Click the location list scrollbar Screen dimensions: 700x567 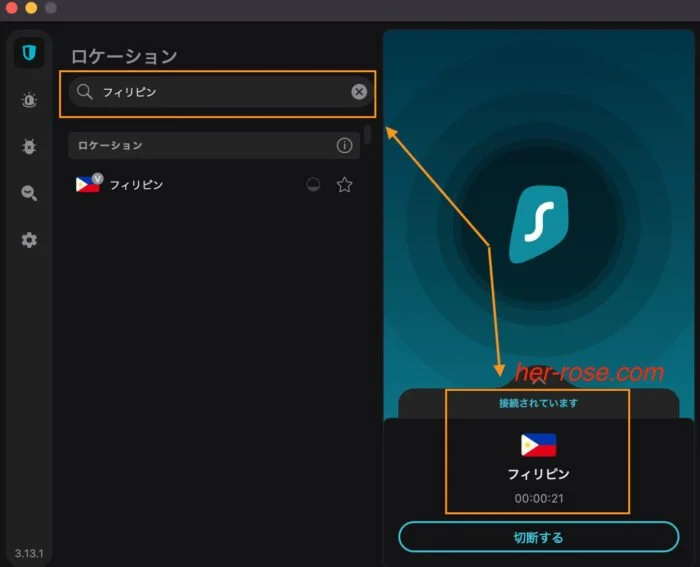(367, 134)
